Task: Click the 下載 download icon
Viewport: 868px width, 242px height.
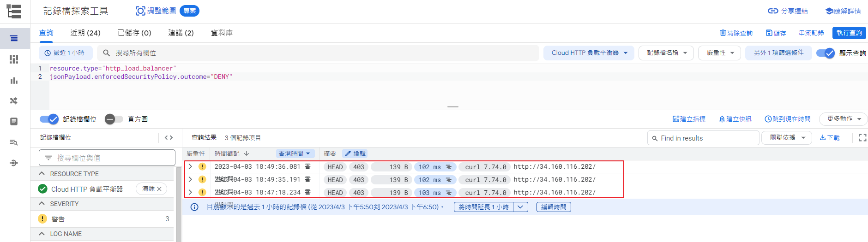Action: (829, 138)
